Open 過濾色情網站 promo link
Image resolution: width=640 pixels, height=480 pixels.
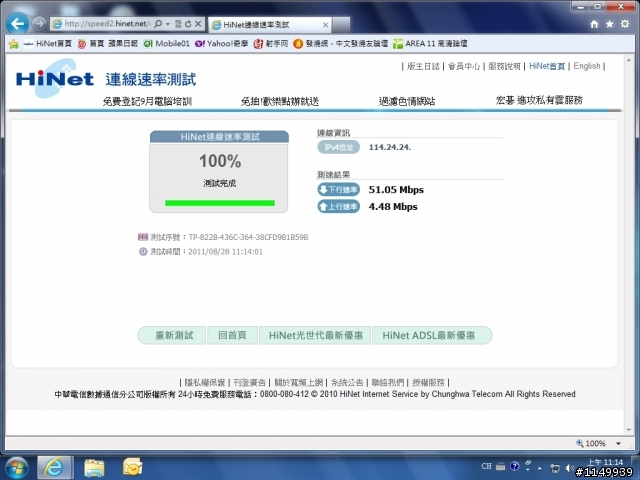(407, 101)
